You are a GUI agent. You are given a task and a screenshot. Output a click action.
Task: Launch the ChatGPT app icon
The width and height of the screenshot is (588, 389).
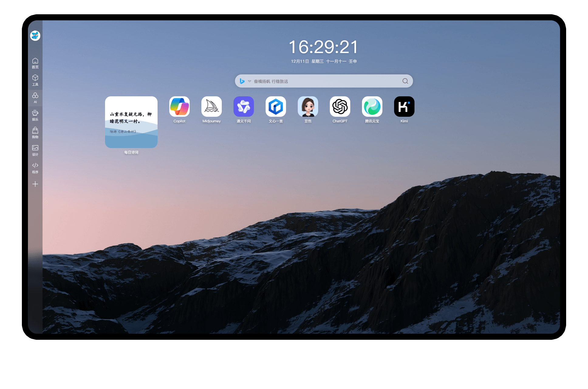[x=340, y=107]
